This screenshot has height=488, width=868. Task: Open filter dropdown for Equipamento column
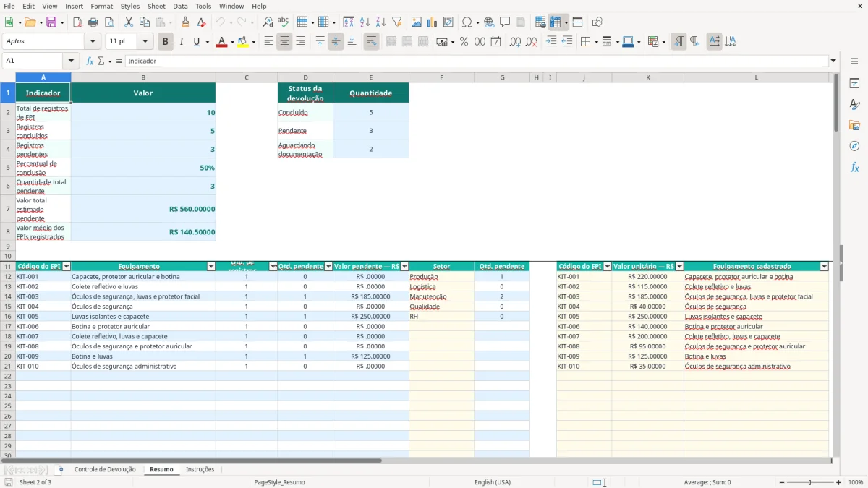coord(211,267)
